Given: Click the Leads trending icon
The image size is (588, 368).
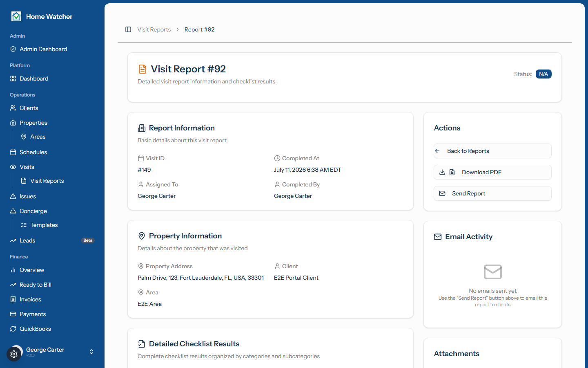Looking at the screenshot, I should (x=13, y=240).
